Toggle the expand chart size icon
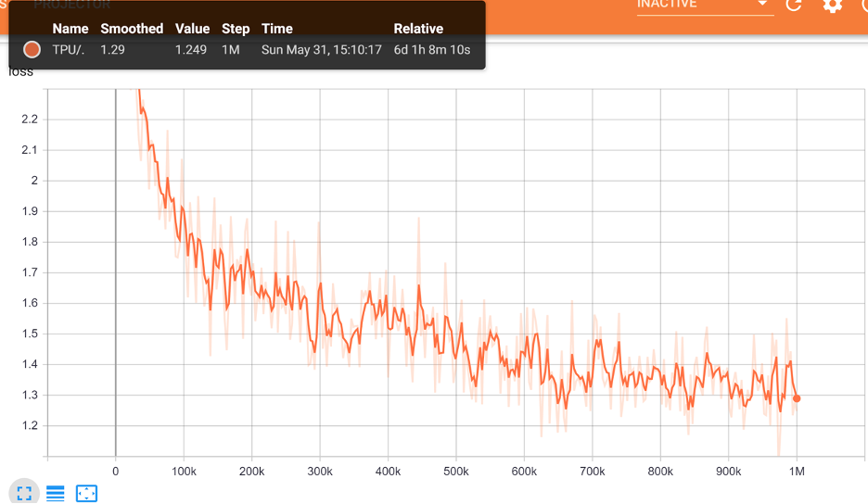 (24, 493)
